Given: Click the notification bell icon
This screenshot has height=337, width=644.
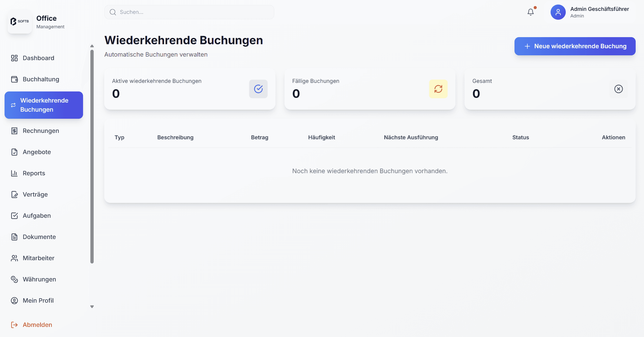Looking at the screenshot, I should 530,12.
